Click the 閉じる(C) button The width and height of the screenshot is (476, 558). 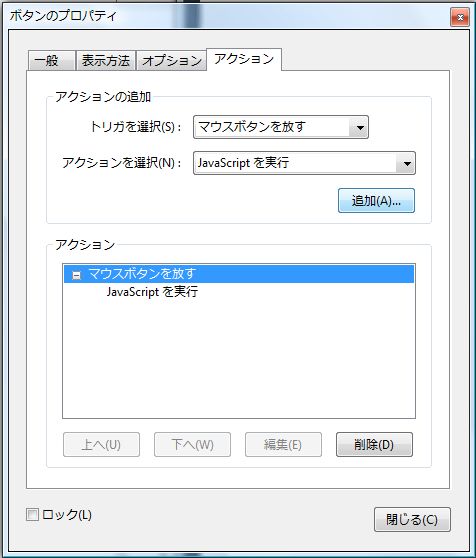pos(412,520)
